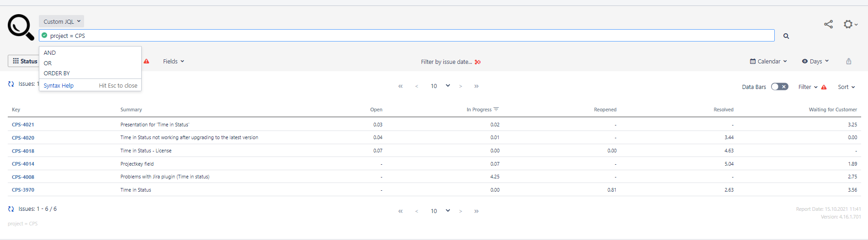
Task: Click the In Progress column filter icon
Action: tap(496, 110)
